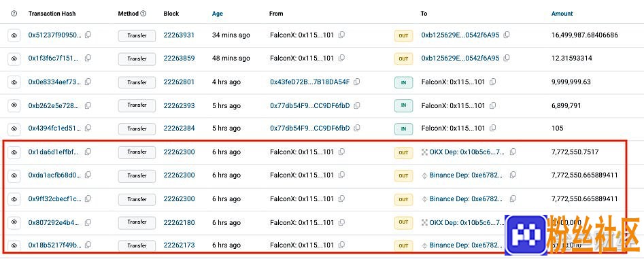Open From address 0x77db54F9 in 0xb262e5e728 row
The image size is (644, 259).
click(309, 105)
